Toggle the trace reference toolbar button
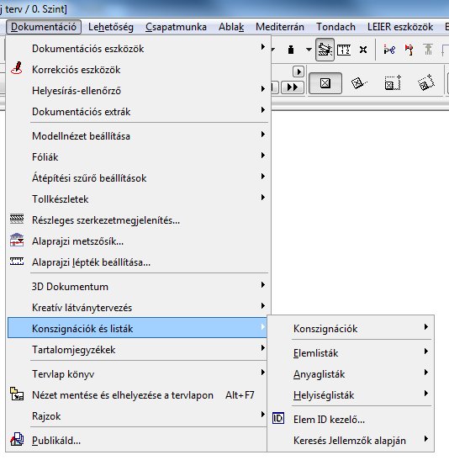The width and height of the screenshot is (449, 476). [x=325, y=50]
